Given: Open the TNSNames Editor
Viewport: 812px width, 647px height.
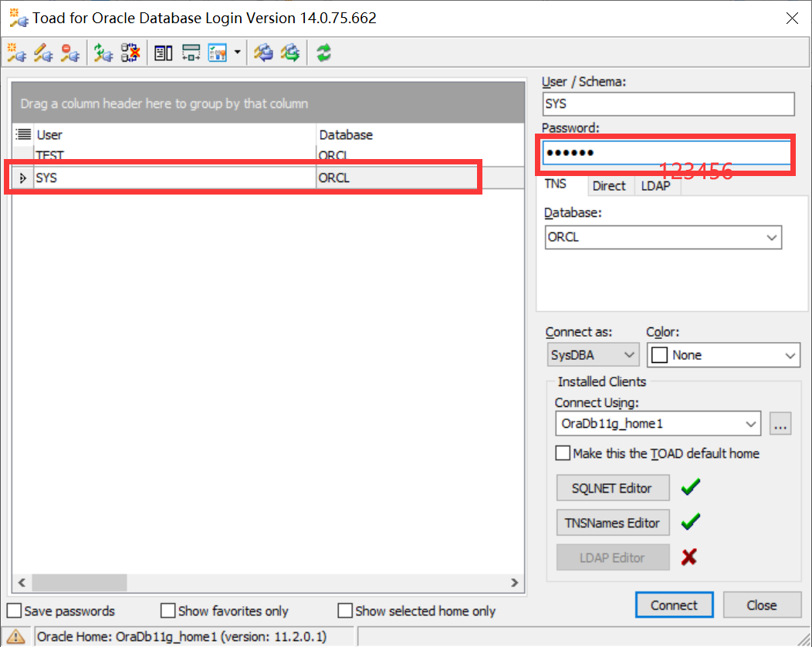Looking at the screenshot, I should coord(613,522).
